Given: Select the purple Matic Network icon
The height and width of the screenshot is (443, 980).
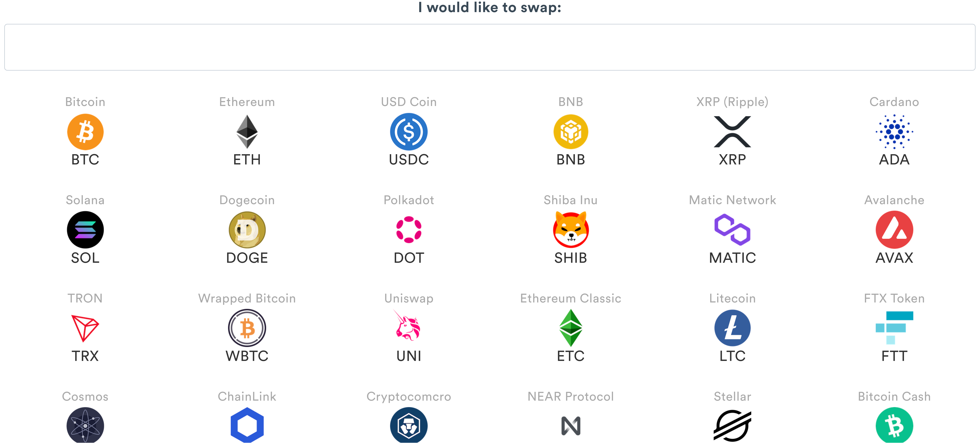Looking at the screenshot, I should [732, 230].
